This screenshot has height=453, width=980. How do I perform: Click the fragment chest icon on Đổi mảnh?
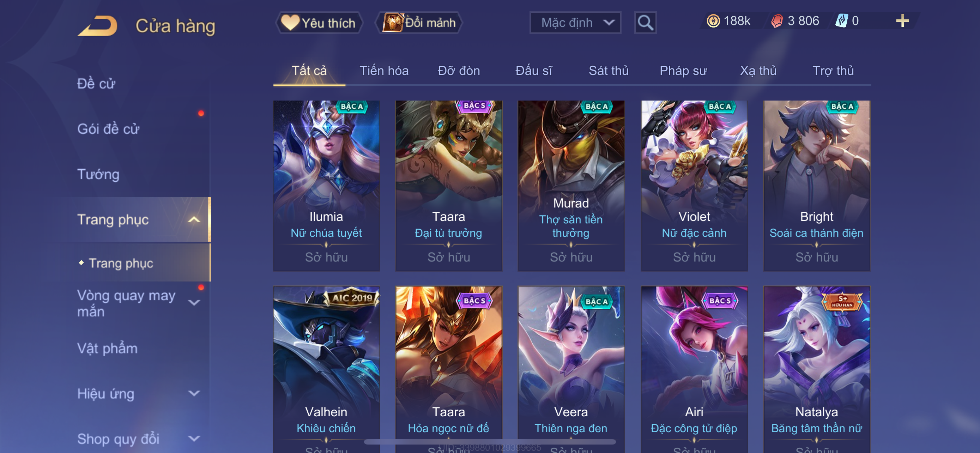tap(393, 22)
